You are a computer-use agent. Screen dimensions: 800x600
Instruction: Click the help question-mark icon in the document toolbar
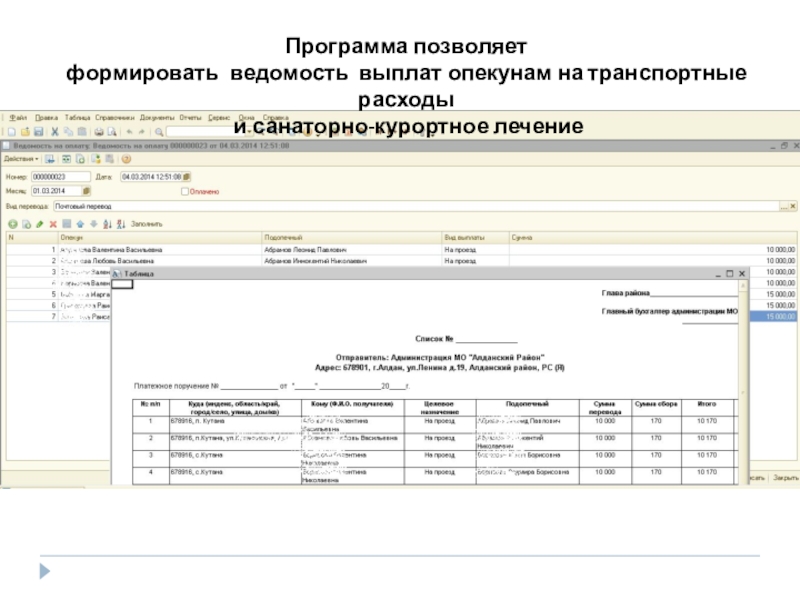pyautogui.click(x=127, y=159)
